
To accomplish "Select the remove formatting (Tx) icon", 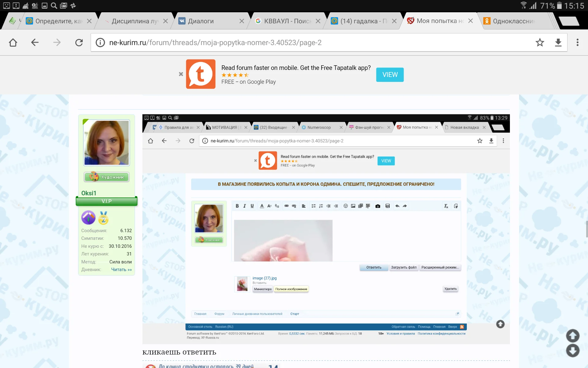I will 446,206.
